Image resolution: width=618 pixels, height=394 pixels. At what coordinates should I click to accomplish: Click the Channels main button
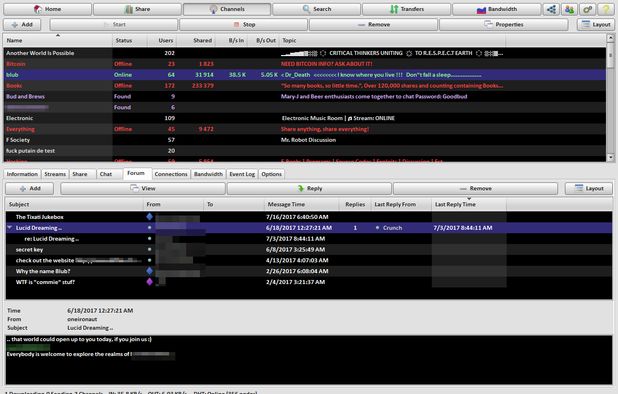[x=227, y=9]
